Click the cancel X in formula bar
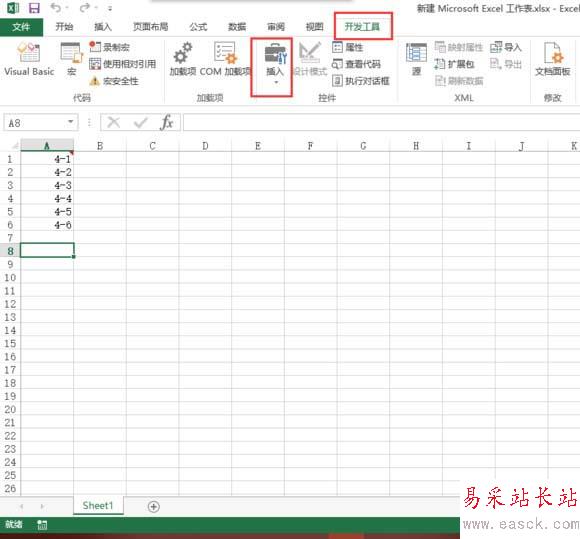 click(114, 122)
